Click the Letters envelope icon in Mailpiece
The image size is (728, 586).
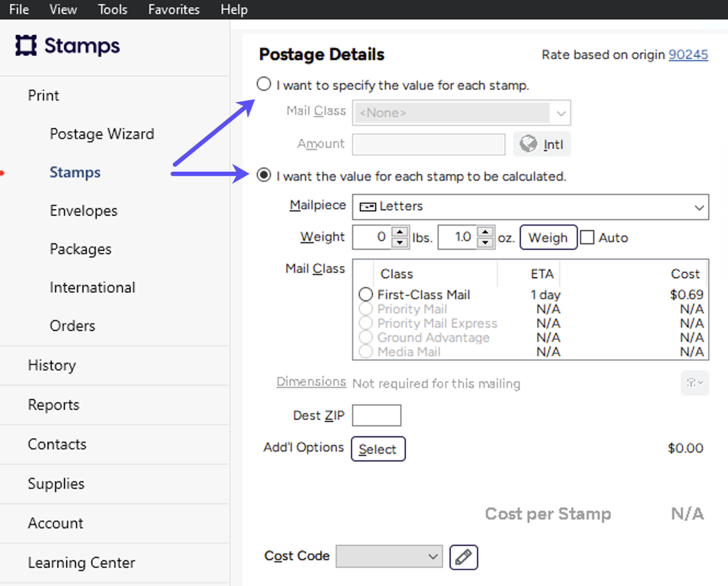click(x=368, y=207)
